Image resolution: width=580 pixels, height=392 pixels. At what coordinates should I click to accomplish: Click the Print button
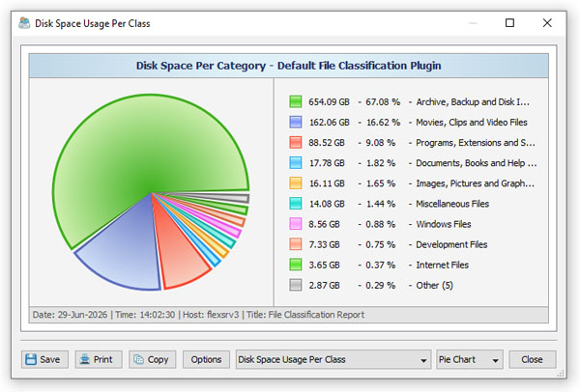99,359
